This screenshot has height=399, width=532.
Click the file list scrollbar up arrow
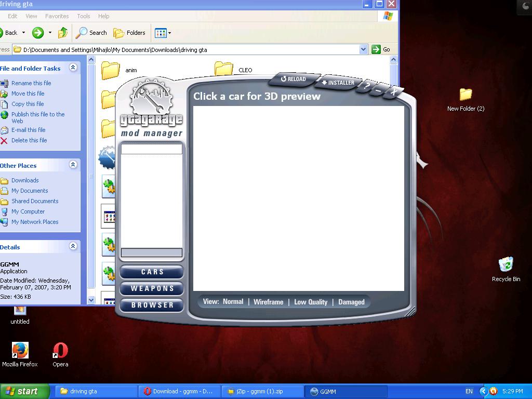pyautogui.click(x=394, y=60)
